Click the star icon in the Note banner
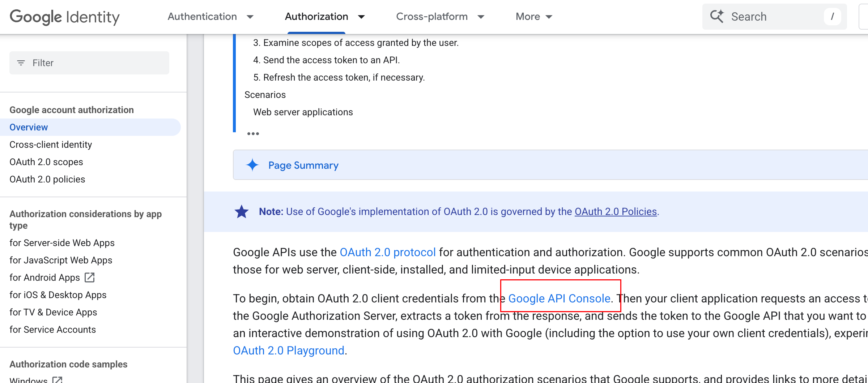 point(242,212)
